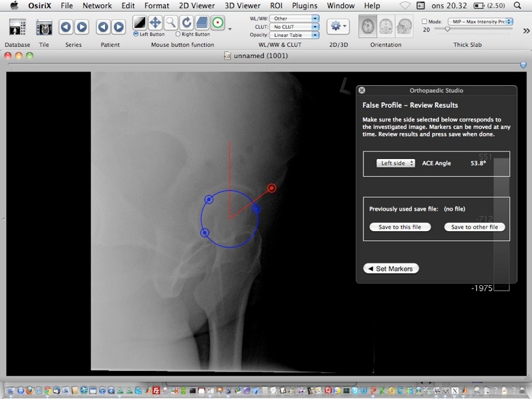Open the WL/WW preset dropdown

294,18
